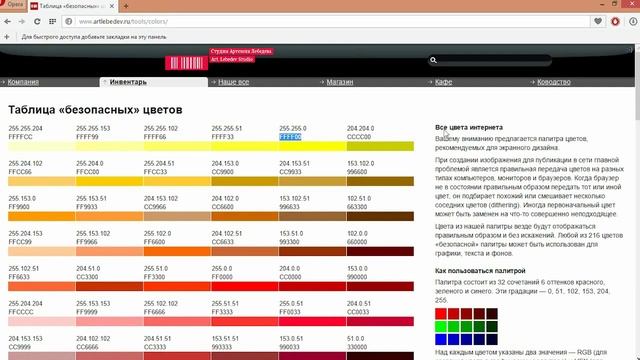This screenshot has width=640, height=360.
Task: Click the address bar URL field
Action: tap(327, 21)
